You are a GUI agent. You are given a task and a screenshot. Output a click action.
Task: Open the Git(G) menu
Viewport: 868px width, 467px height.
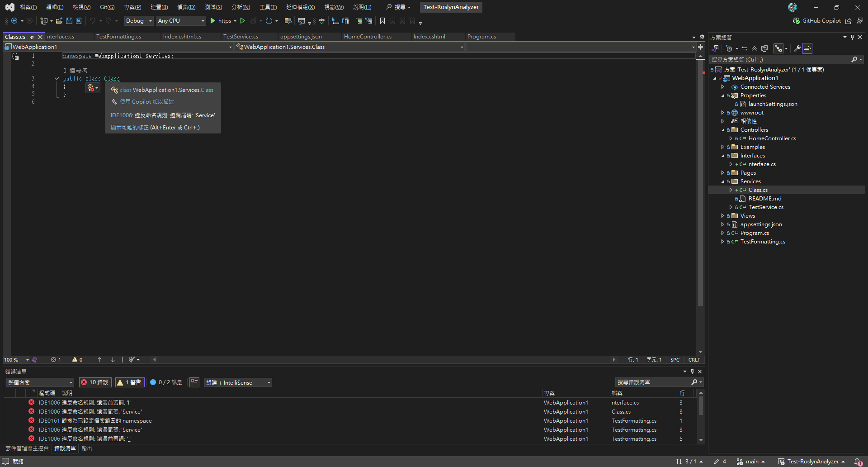click(x=107, y=7)
